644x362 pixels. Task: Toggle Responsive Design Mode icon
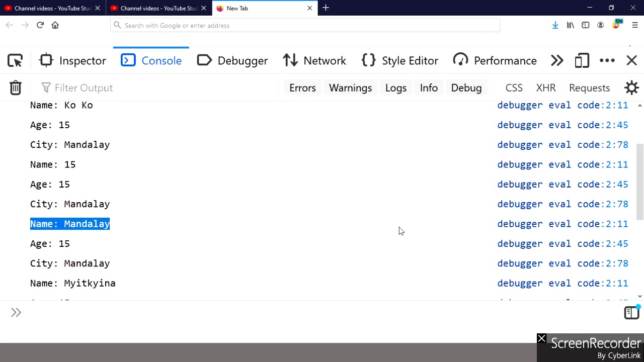pos(582,61)
